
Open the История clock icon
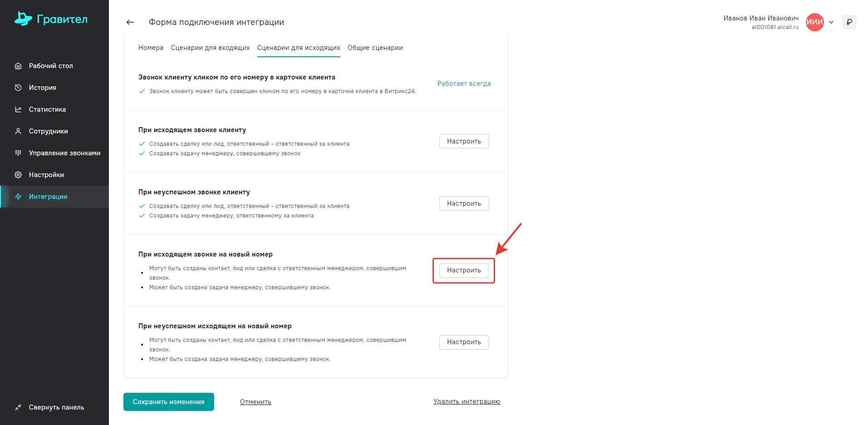(18, 88)
